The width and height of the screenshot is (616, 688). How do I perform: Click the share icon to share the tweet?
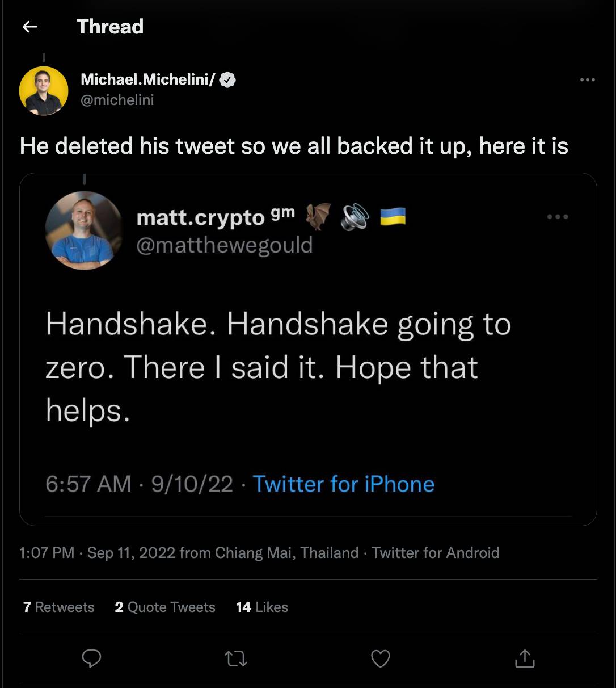coord(525,658)
